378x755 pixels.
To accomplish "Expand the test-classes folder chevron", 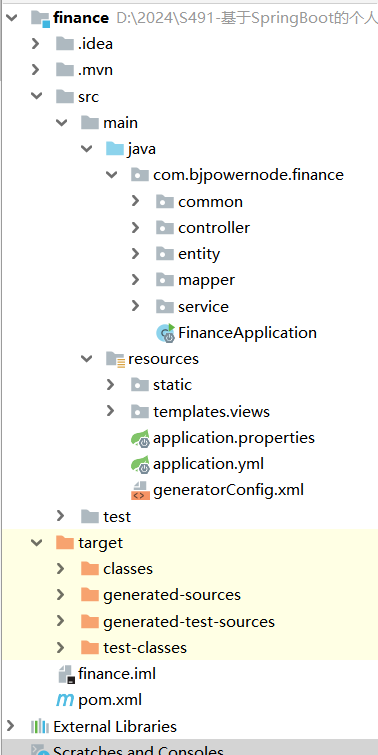I will pyautogui.click(x=60, y=647).
